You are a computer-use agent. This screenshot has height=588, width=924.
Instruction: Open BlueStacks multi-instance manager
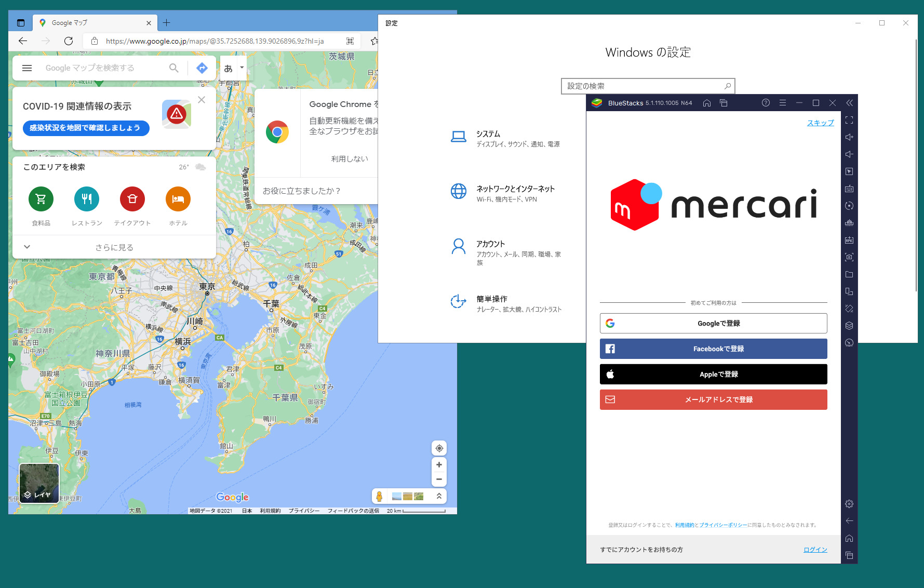coord(849,326)
